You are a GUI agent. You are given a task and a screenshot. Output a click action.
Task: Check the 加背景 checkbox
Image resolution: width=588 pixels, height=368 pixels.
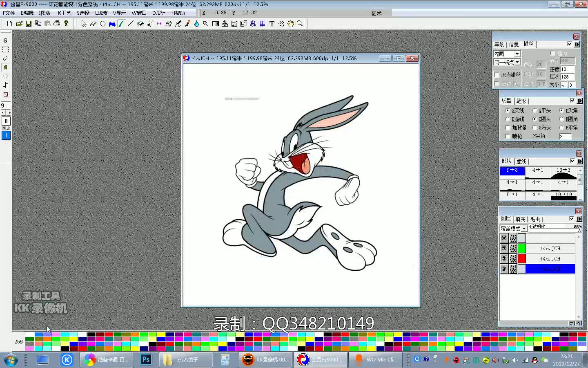pos(508,128)
